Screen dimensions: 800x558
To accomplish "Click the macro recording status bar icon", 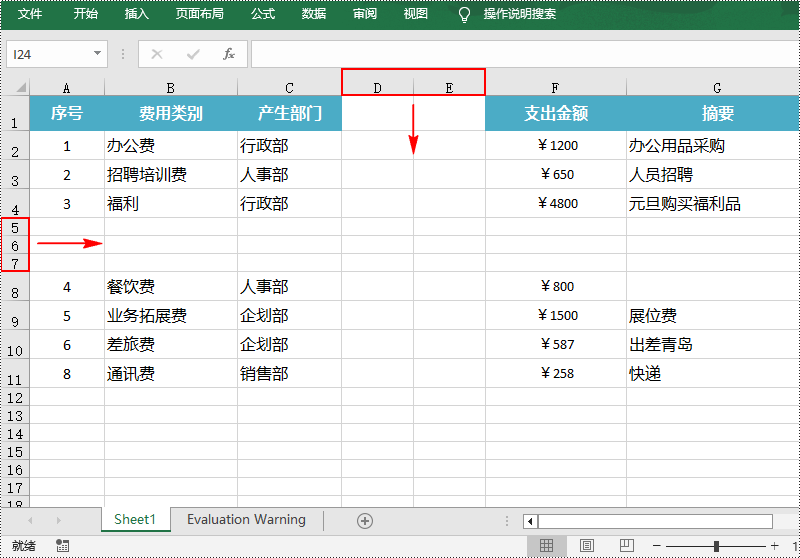I will [x=63, y=546].
